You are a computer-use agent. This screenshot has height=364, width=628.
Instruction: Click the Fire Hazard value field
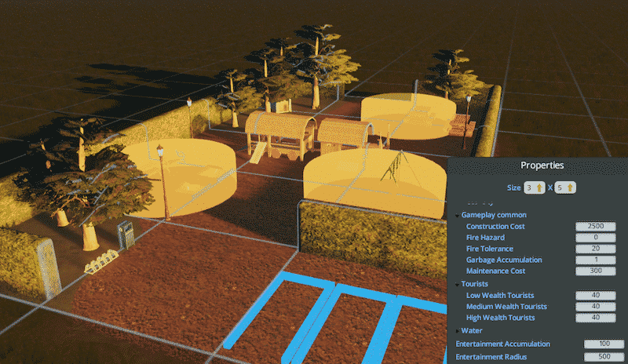pos(595,238)
